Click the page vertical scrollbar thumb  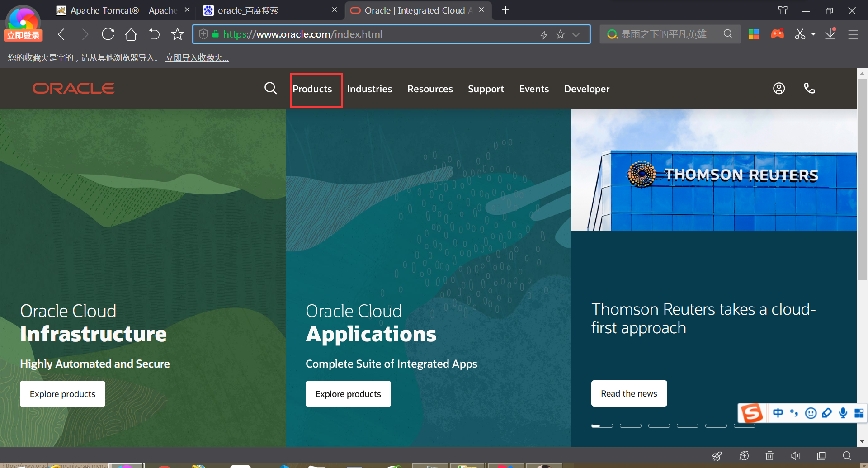[x=862, y=180]
